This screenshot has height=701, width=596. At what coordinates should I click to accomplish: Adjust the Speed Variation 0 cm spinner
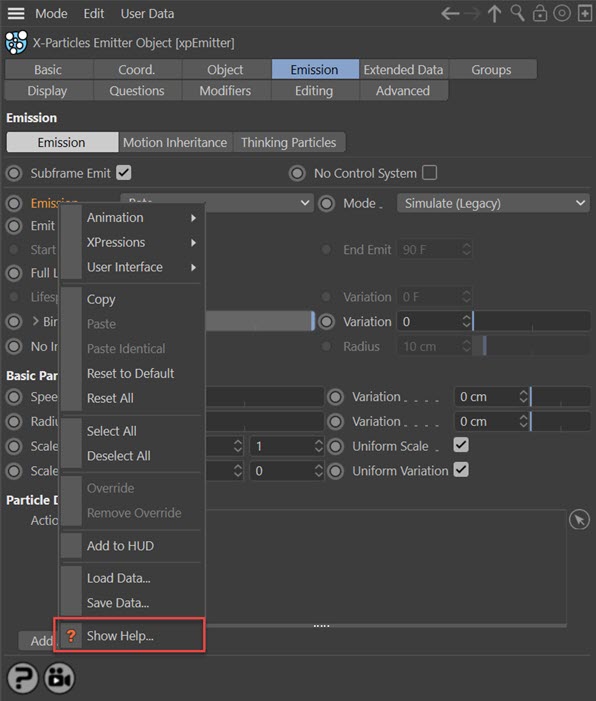(x=523, y=397)
